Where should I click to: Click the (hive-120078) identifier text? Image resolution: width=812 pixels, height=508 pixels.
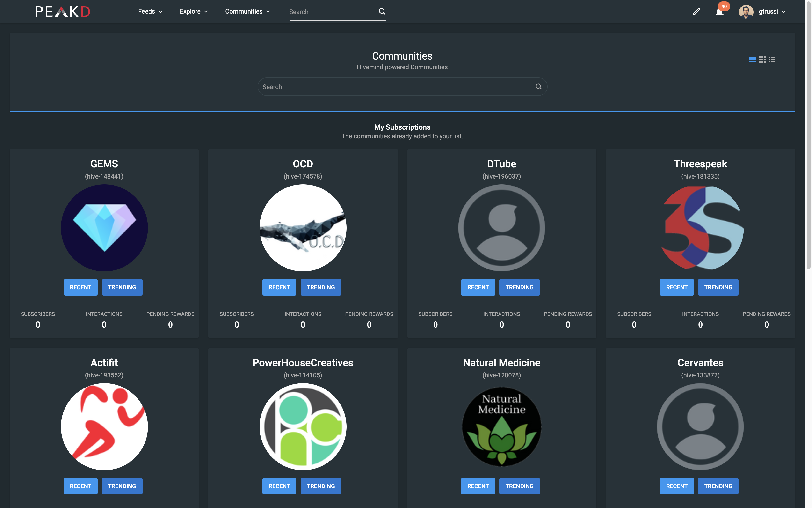(502, 375)
